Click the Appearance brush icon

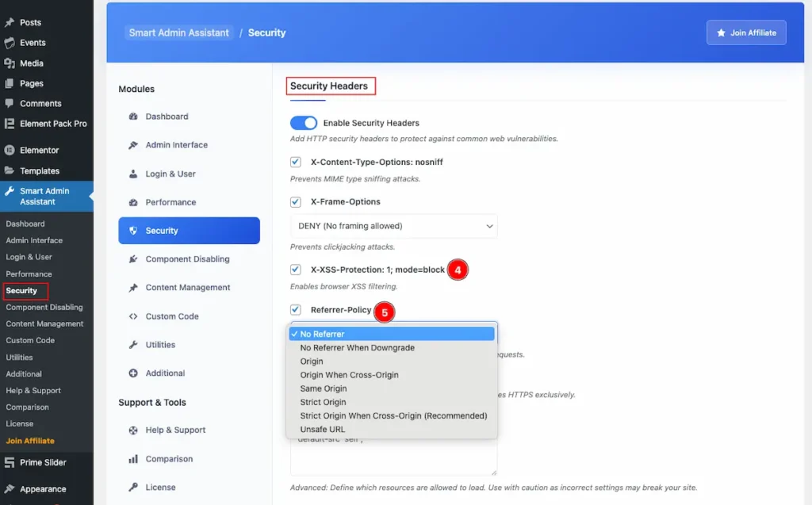(10, 488)
